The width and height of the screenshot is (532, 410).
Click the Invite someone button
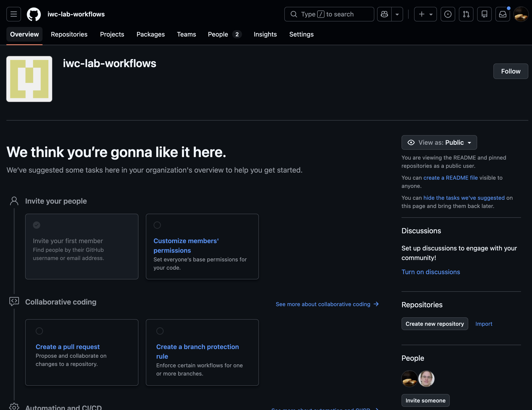(425, 400)
